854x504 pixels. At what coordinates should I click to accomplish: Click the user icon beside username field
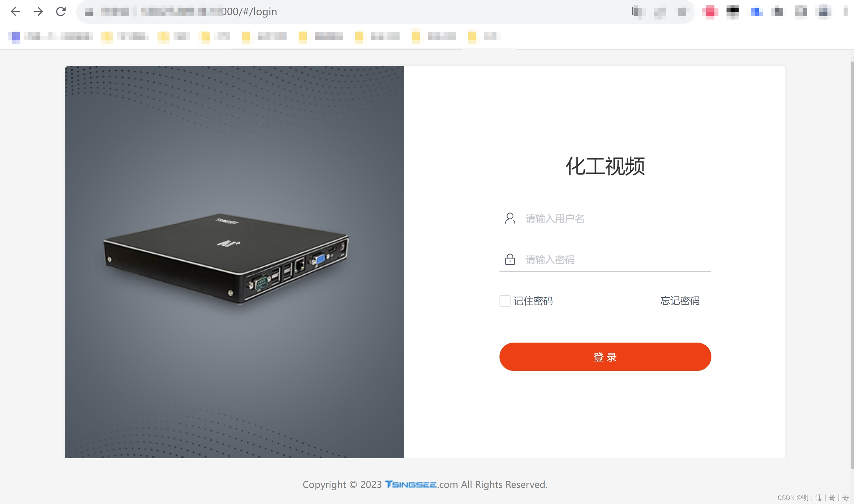click(x=510, y=218)
